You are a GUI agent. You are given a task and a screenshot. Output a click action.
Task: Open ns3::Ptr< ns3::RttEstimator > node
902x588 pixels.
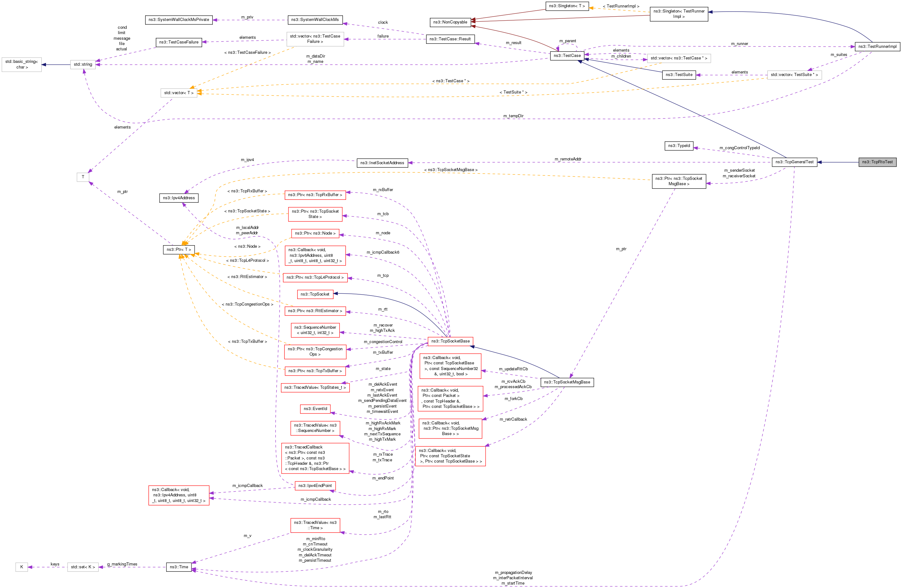(315, 311)
